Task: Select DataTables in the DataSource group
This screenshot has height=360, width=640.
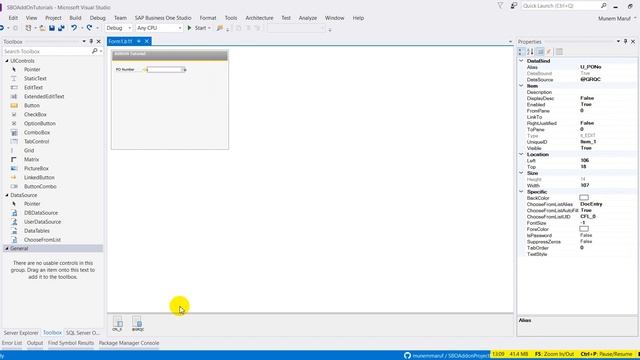Action: click(37, 231)
